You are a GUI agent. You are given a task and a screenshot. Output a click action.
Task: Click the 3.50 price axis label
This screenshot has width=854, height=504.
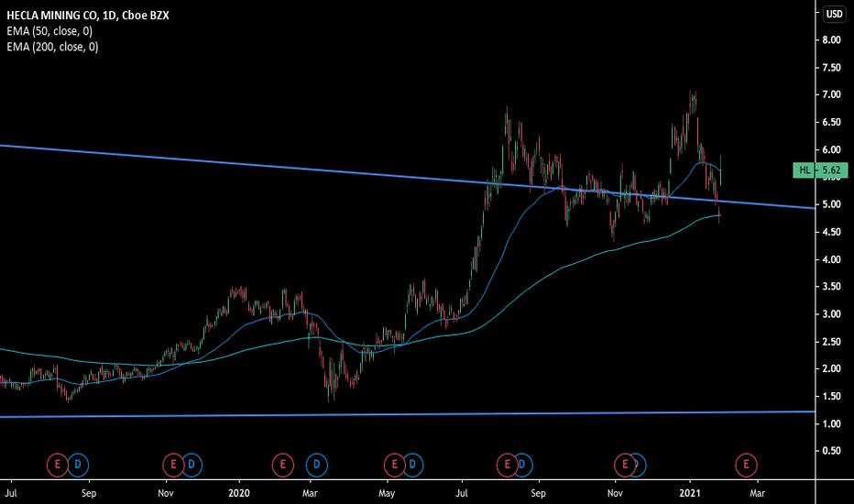832,287
